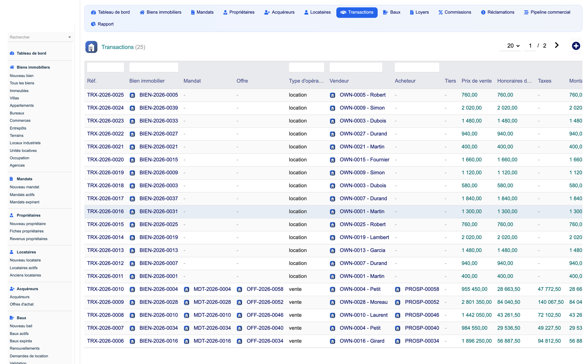
Task: Click OWN-0028 - Moreau vendor cell
Action: click(x=363, y=302)
